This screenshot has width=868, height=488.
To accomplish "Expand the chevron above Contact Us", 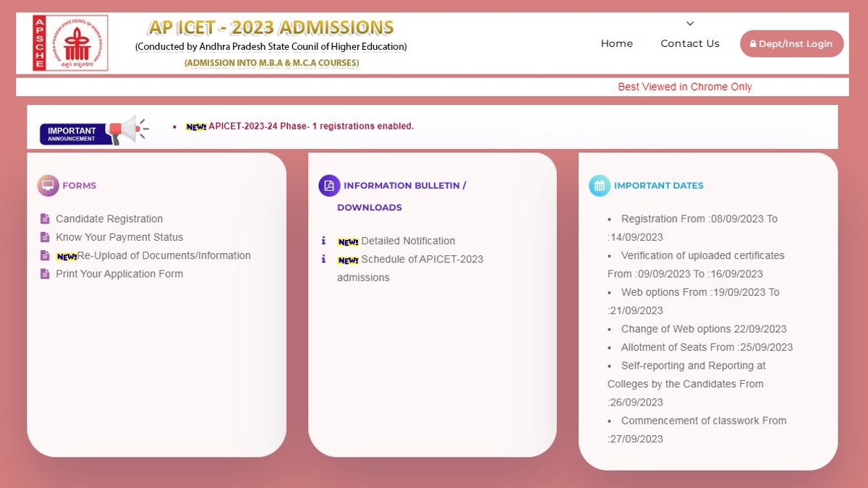I will coord(690,24).
